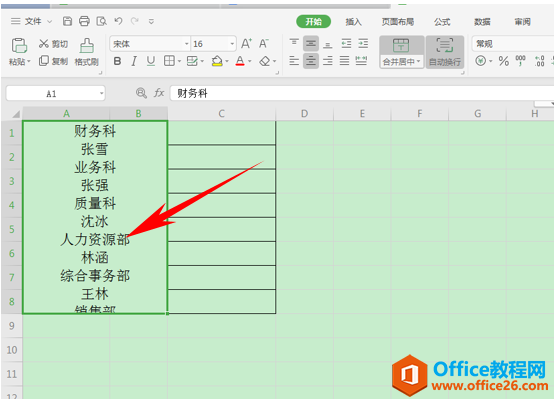Click the thousands separator icon
The width and height of the screenshot is (555, 403).
pyautogui.click(x=520, y=61)
